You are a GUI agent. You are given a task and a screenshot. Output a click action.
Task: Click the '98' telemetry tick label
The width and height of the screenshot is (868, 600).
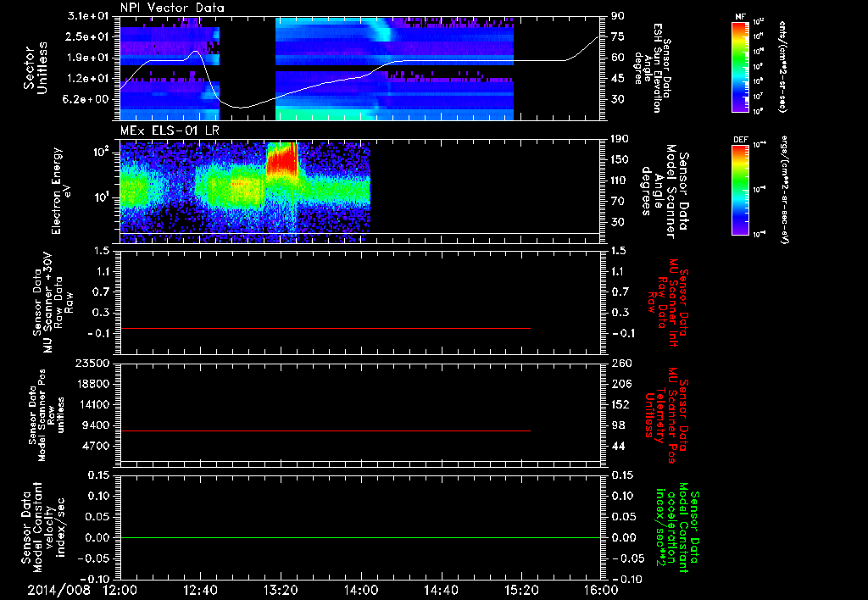pyautogui.click(x=617, y=425)
